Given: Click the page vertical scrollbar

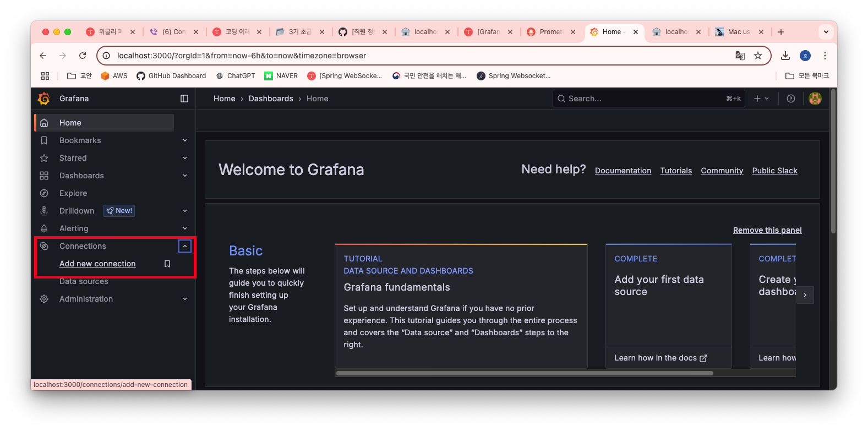Looking at the screenshot, I should point(833,161).
